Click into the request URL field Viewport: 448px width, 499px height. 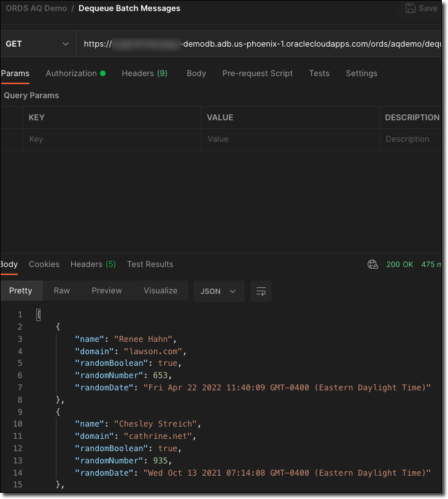coord(258,44)
